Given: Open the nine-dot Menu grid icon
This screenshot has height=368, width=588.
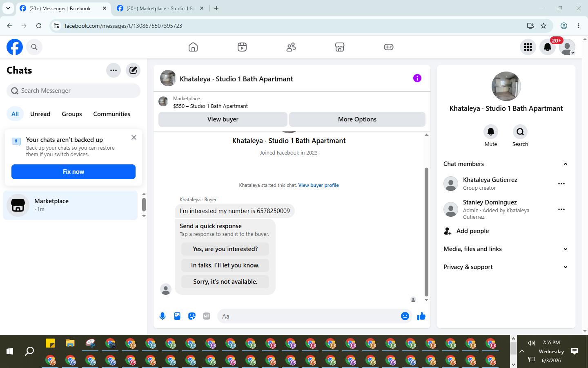Looking at the screenshot, I should pos(528,47).
